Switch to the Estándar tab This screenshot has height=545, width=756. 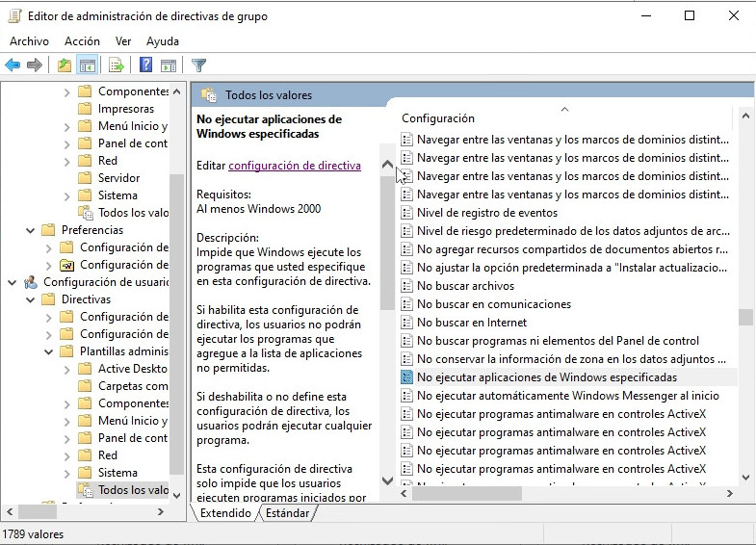pos(287,514)
